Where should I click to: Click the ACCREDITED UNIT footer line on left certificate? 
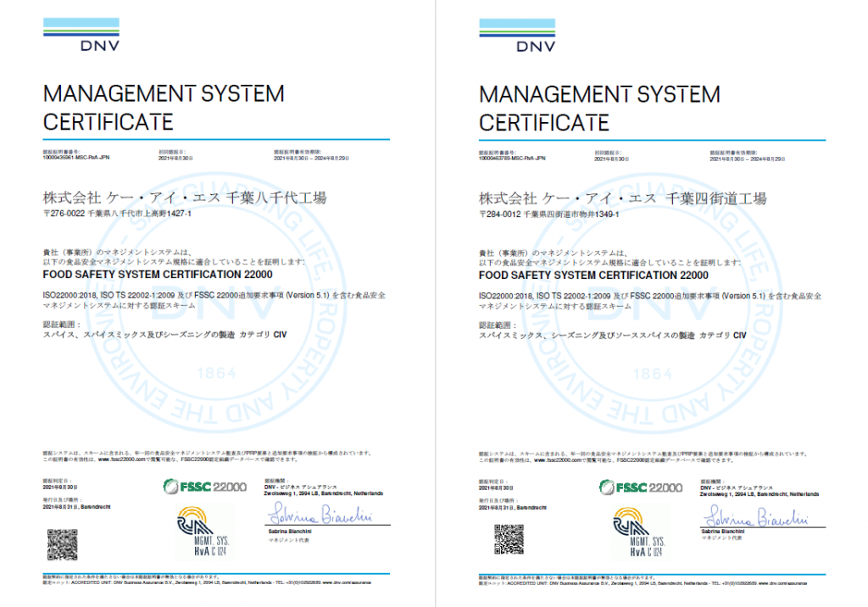click(207, 582)
